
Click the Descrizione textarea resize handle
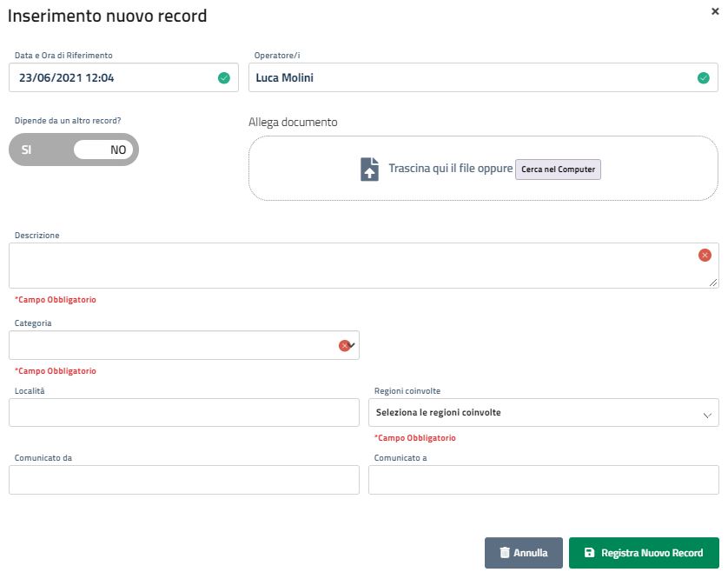(713, 283)
